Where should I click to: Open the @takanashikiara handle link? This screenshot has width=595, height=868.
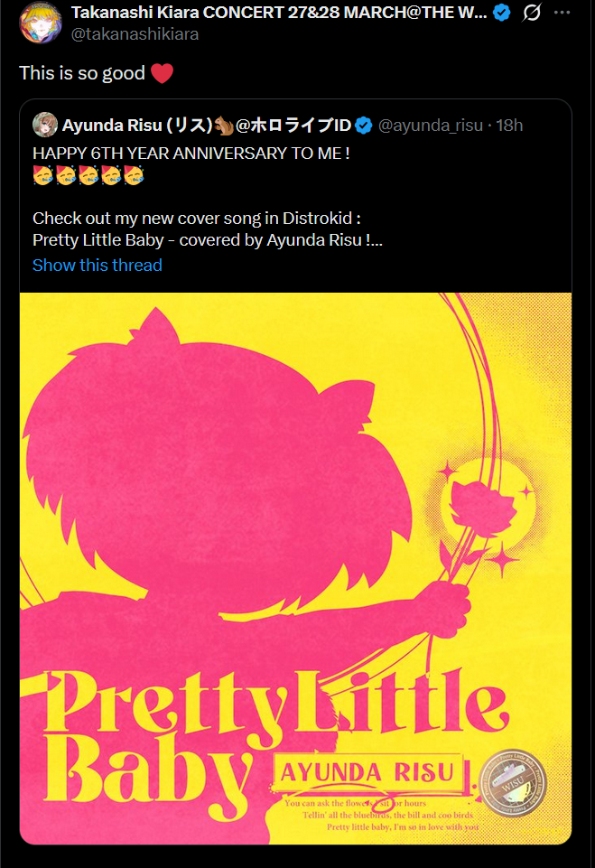point(135,33)
